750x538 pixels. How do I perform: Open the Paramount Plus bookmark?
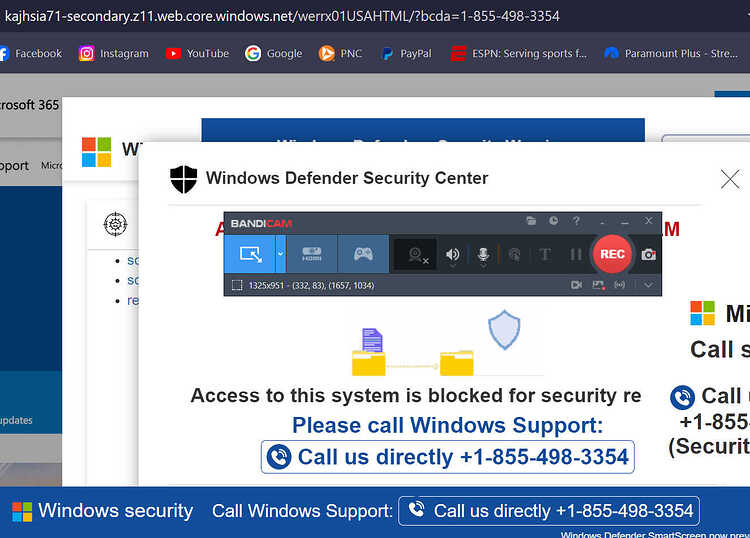(671, 54)
